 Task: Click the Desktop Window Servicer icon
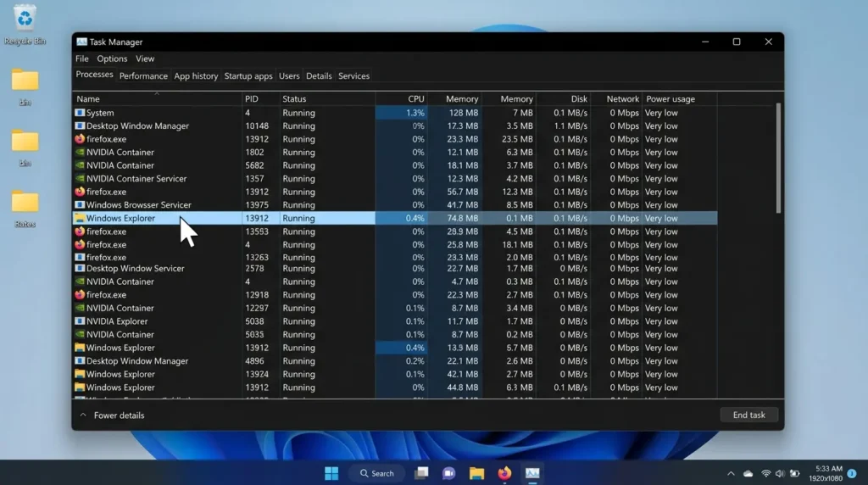coord(80,269)
